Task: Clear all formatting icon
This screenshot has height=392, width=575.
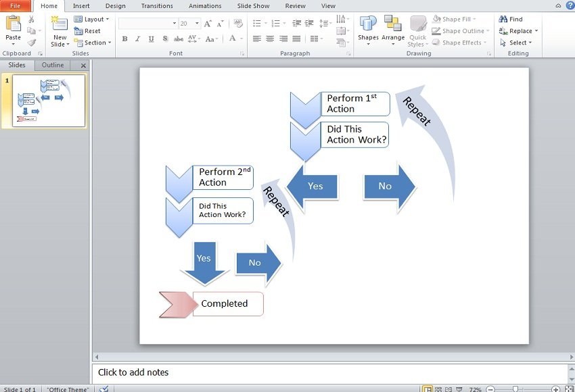Action: [238, 24]
